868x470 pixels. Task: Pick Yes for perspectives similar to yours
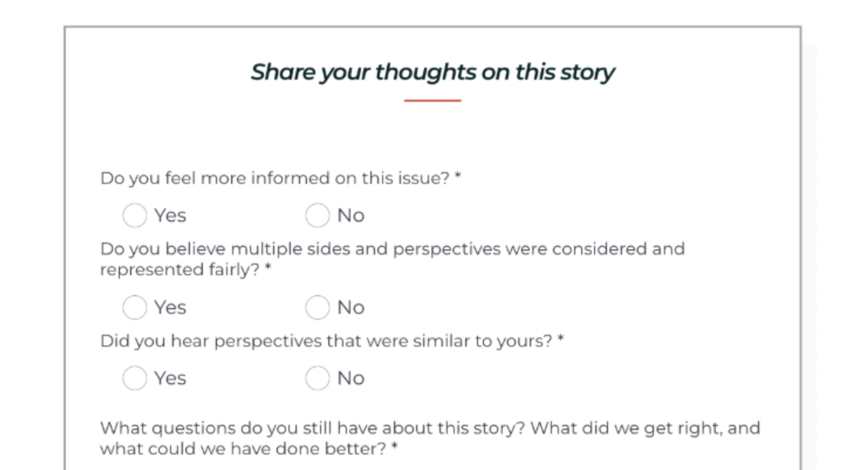134,378
